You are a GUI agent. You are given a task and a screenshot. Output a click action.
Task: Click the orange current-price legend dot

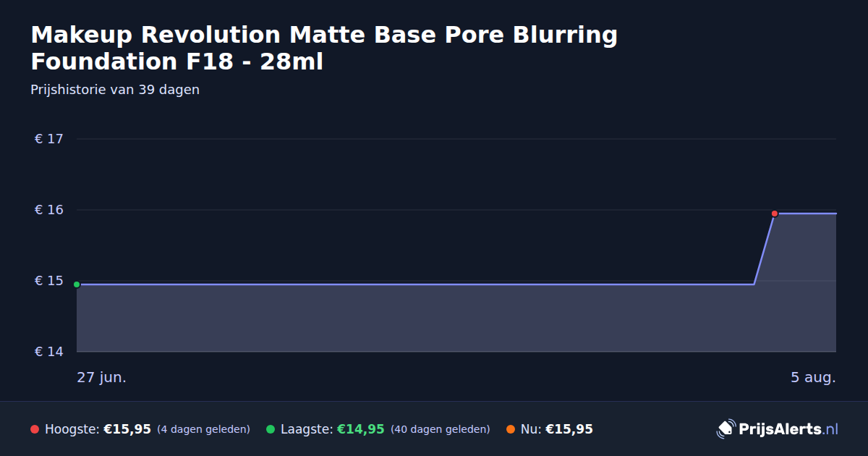tap(511, 429)
